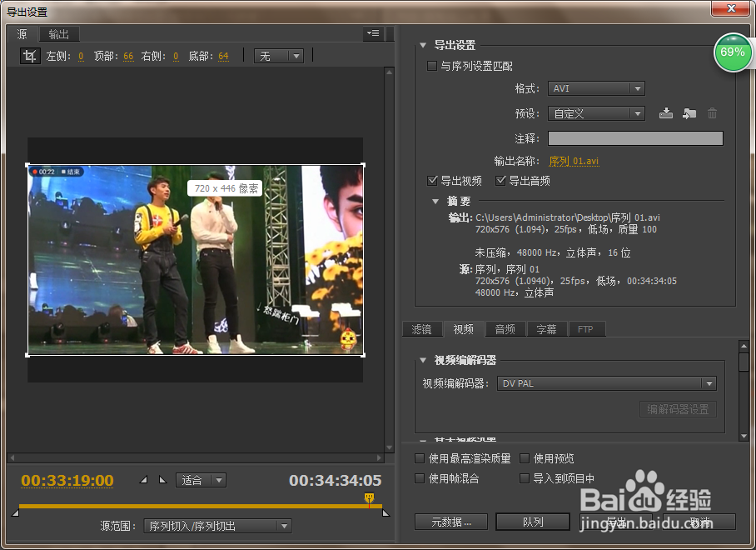Switch to the 音频 settings tab
756x550 pixels.
click(x=505, y=329)
